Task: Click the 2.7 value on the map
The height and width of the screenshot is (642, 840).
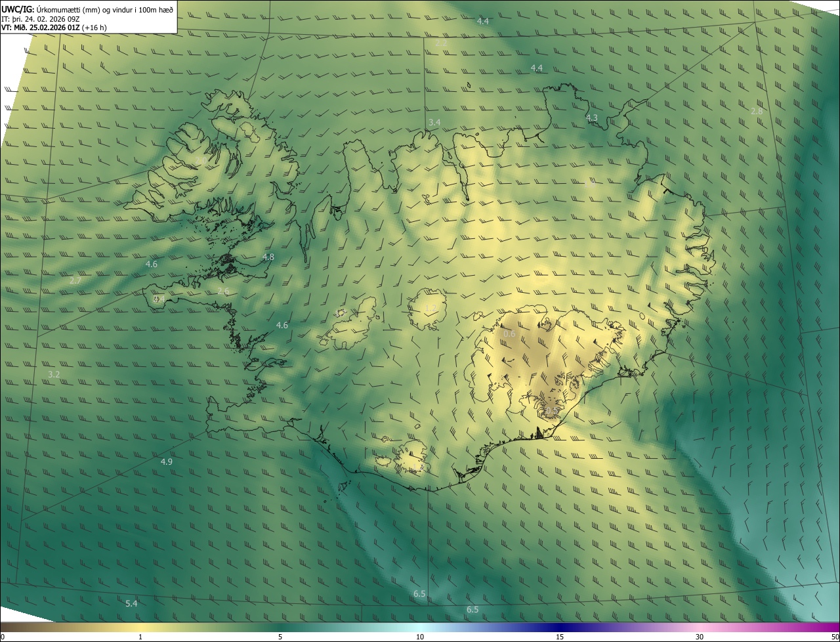Action: click(75, 281)
